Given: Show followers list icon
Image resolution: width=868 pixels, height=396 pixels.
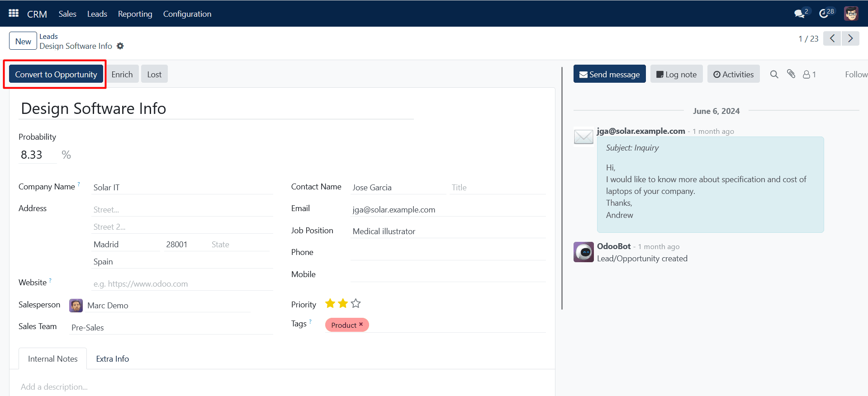Looking at the screenshot, I should [809, 75].
